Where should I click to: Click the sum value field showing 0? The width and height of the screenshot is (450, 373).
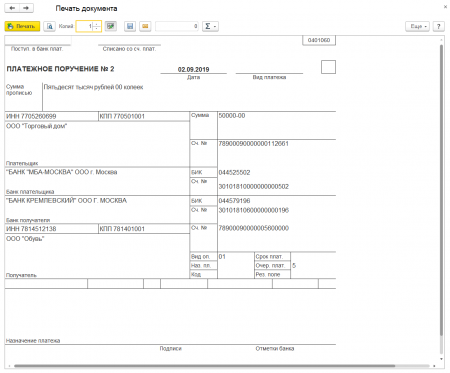[177, 26]
